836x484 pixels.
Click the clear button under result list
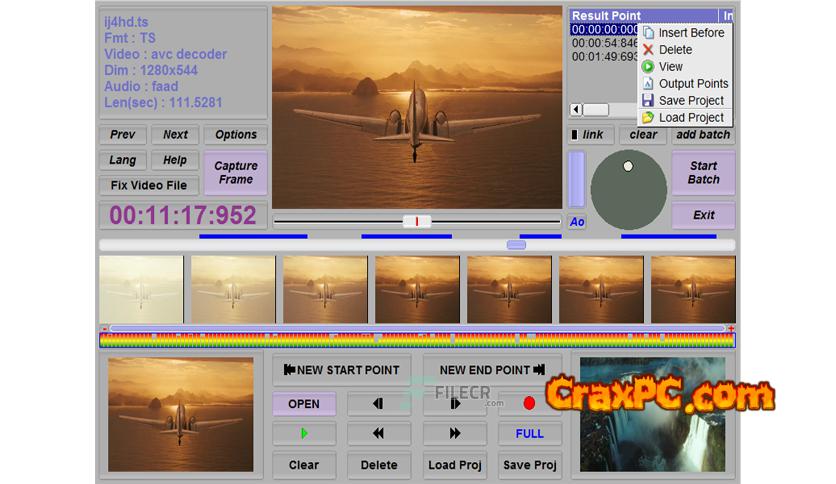(643, 134)
